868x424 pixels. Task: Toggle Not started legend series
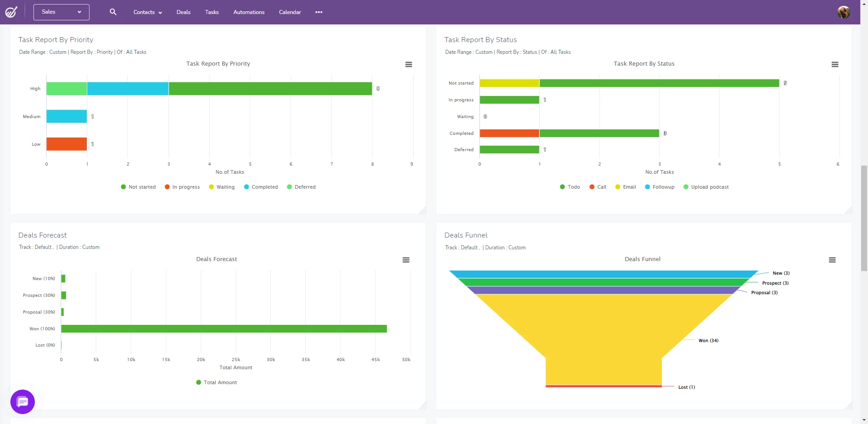click(138, 187)
